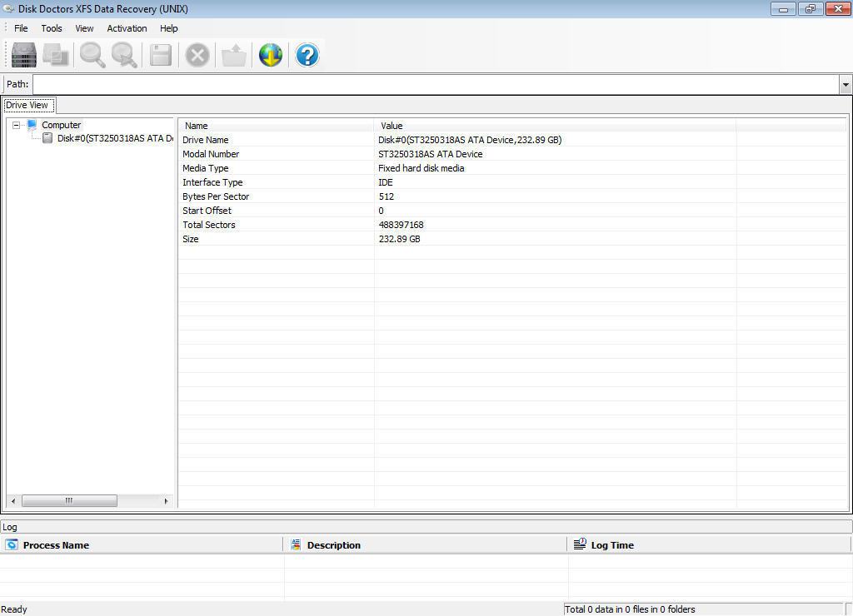Collapse the Computer tree node
Viewport: 853px width, 616px height.
pyautogui.click(x=15, y=125)
